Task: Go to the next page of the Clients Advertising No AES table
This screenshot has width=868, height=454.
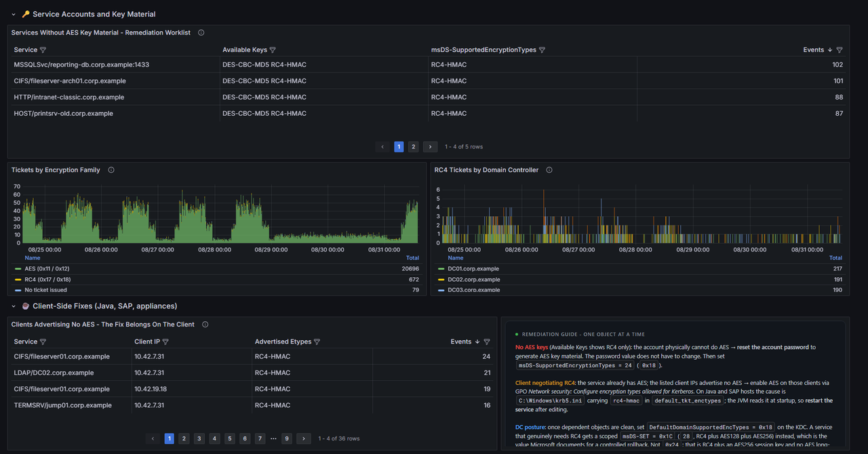Action: click(304, 438)
